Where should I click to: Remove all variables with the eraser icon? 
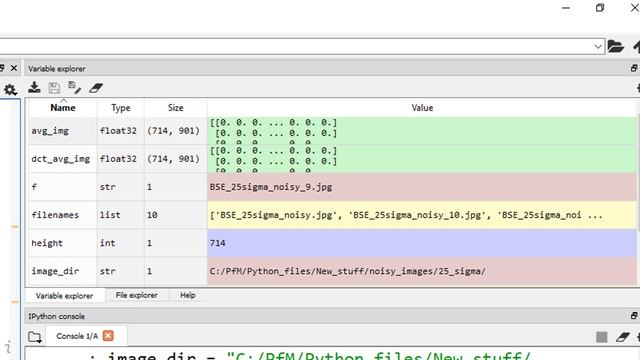click(x=96, y=88)
